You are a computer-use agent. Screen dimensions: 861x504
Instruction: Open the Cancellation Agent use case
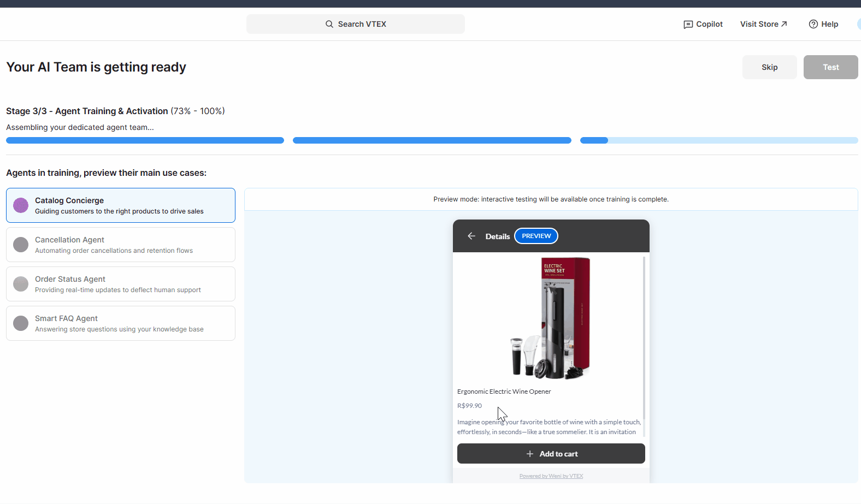pos(121,245)
